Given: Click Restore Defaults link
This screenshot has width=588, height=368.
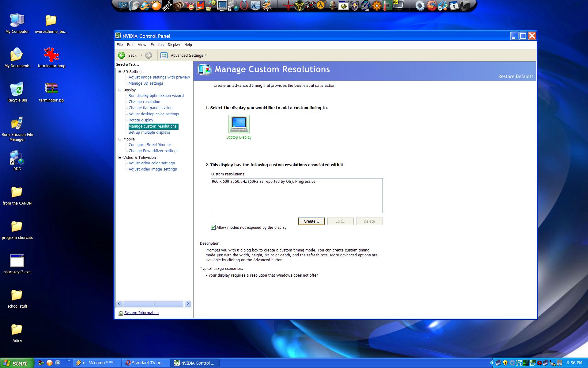Looking at the screenshot, I should (516, 76).
